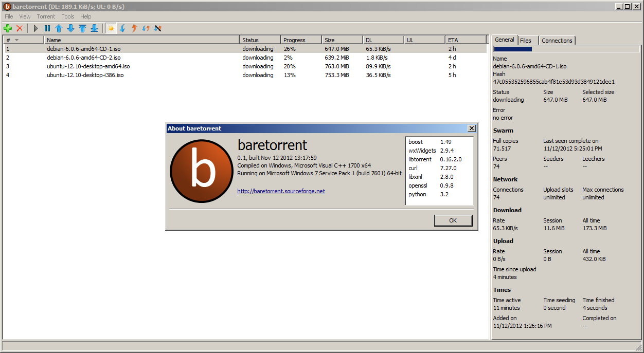Image resolution: width=644 pixels, height=353 pixels.
Task: Select the General tab
Action: (x=504, y=40)
